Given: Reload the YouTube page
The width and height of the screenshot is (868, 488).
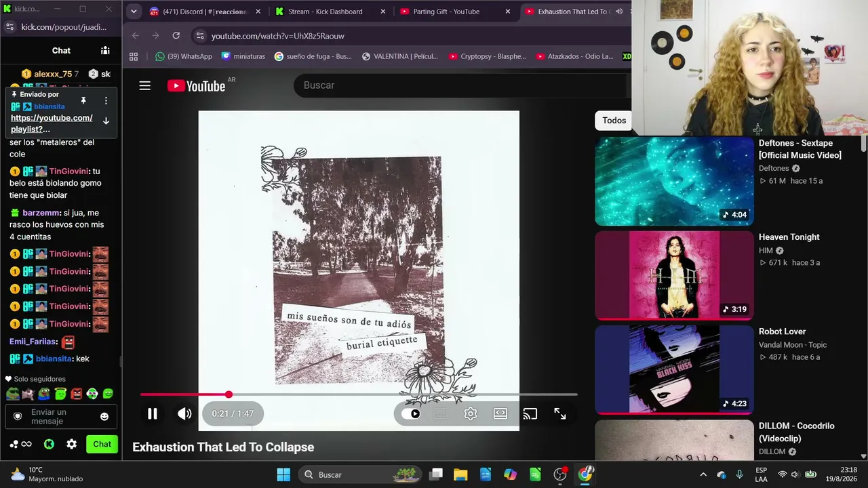Looking at the screenshot, I should pyautogui.click(x=176, y=35).
